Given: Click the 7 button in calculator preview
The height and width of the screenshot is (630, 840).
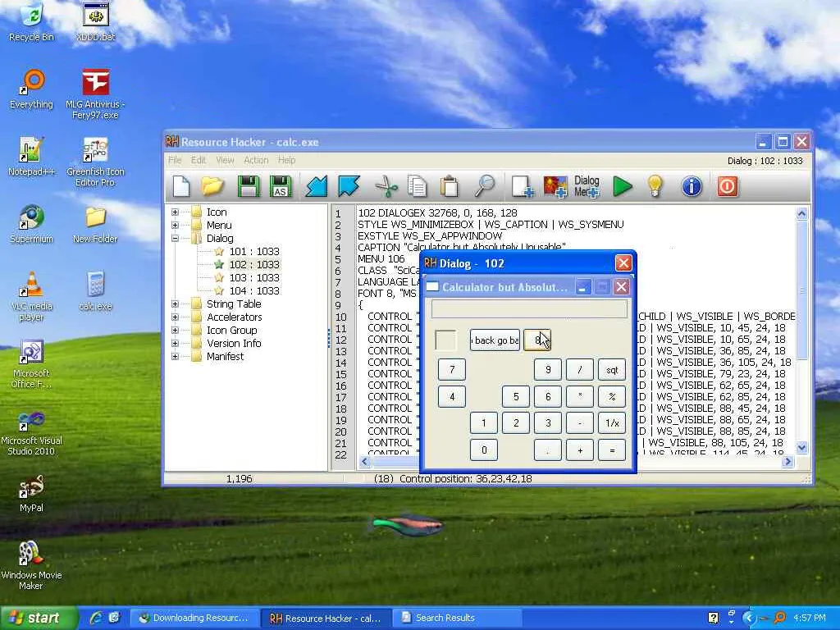Looking at the screenshot, I should tap(452, 370).
